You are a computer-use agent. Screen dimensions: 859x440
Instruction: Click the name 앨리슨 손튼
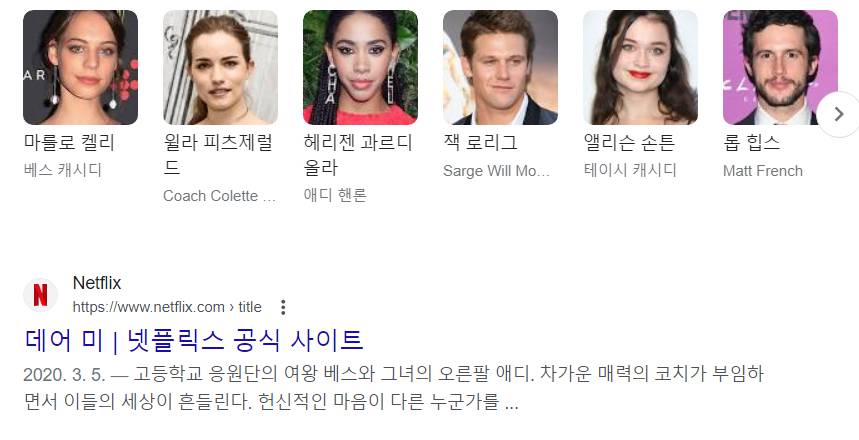point(629,142)
